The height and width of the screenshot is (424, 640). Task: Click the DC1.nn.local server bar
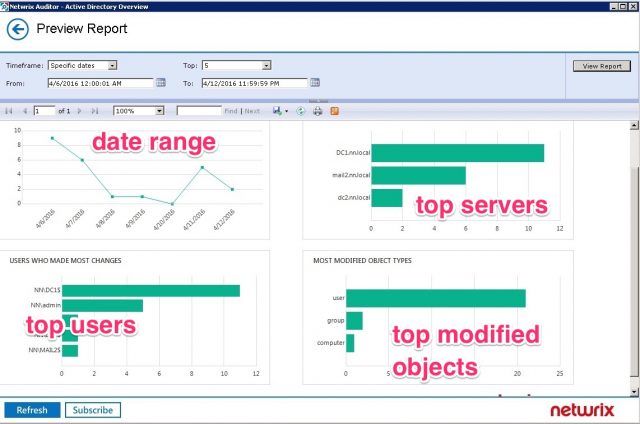tap(458, 153)
